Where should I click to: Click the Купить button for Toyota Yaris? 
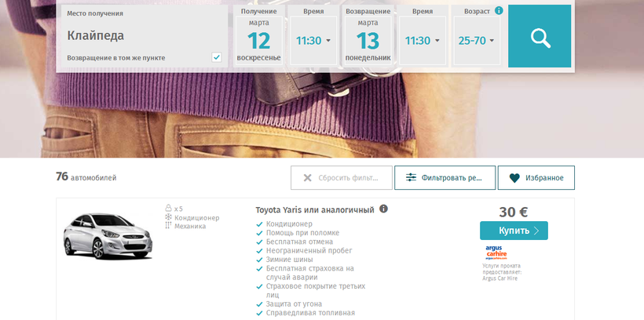pyautogui.click(x=514, y=231)
